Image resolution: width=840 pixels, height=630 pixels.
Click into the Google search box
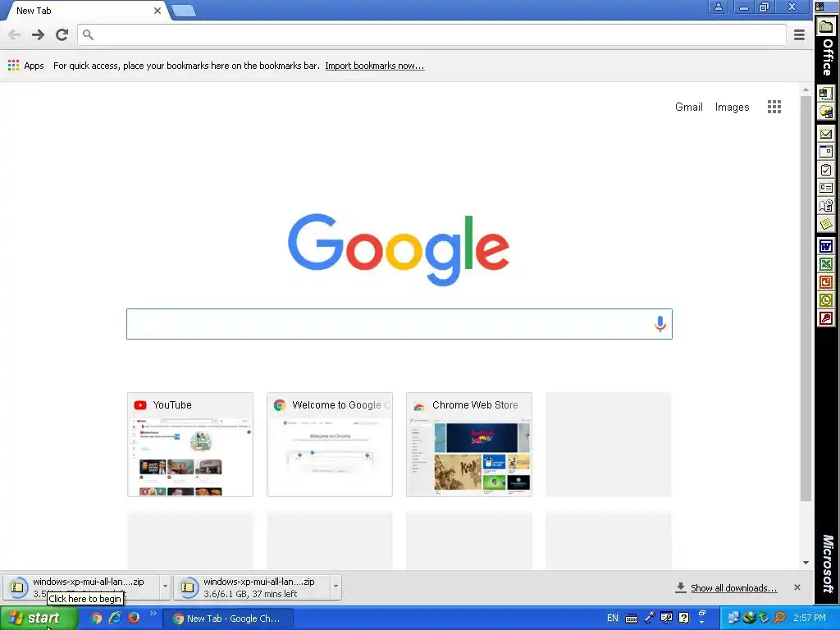399,323
